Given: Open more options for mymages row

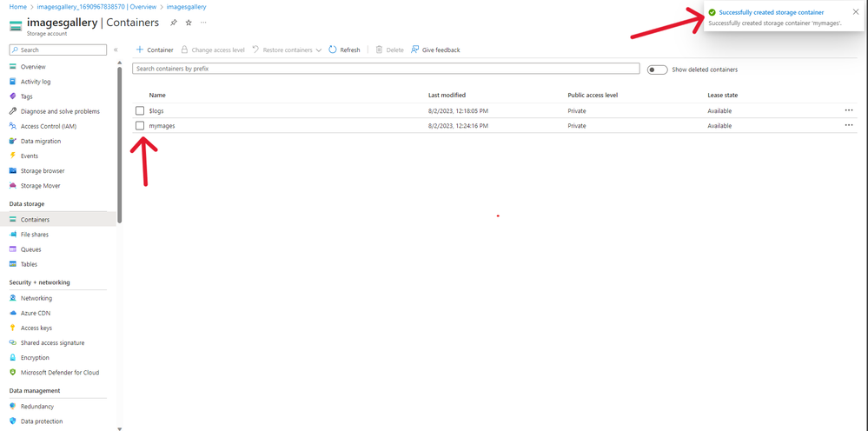Looking at the screenshot, I should coord(849,126).
